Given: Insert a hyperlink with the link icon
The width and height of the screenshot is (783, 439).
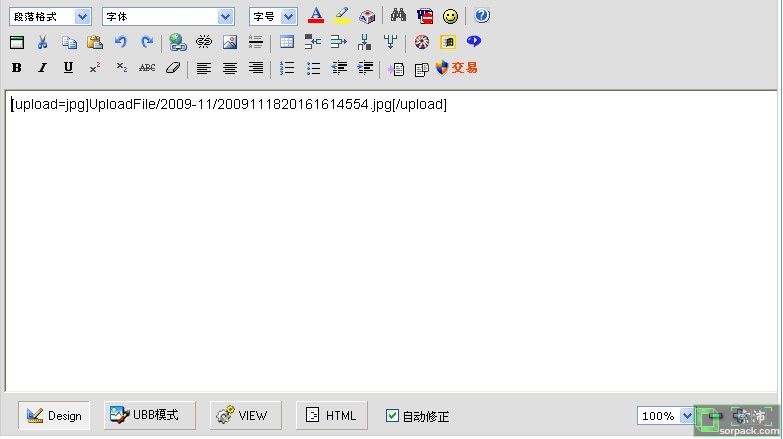Looking at the screenshot, I should click(x=177, y=42).
